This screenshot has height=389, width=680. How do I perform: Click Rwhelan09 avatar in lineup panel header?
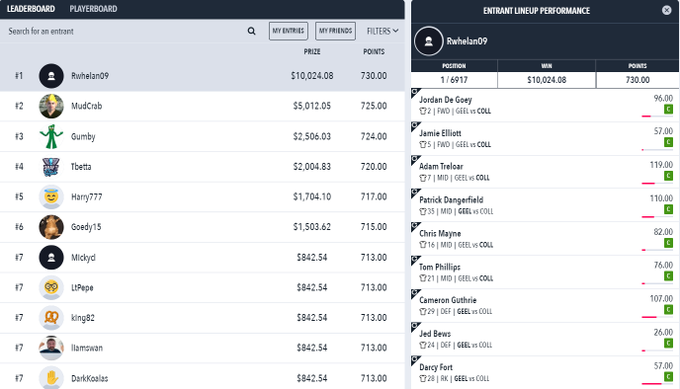pyautogui.click(x=428, y=41)
